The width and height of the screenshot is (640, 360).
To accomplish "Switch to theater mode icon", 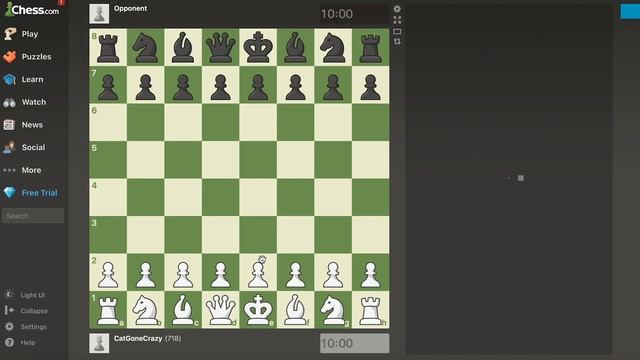I will coord(397,31).
